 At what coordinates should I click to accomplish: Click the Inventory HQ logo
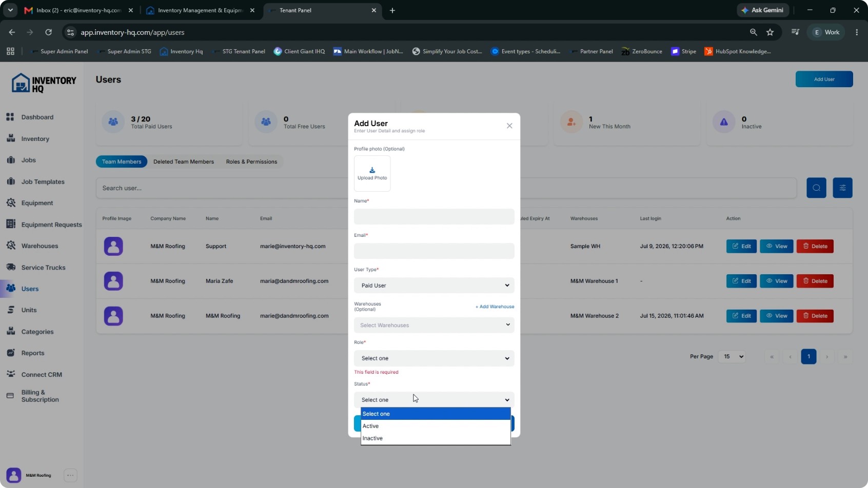pyautogui.click(x=44, y=83)
